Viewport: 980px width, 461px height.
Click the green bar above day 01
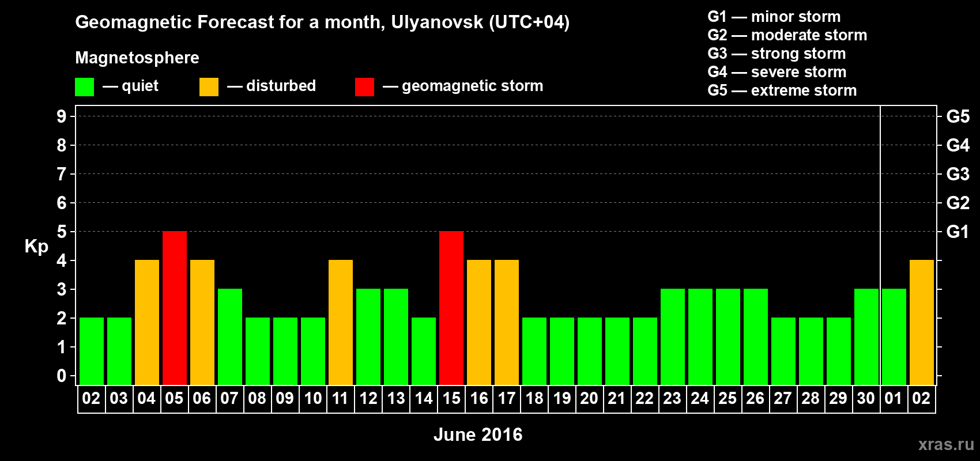[x=894, y=337]
